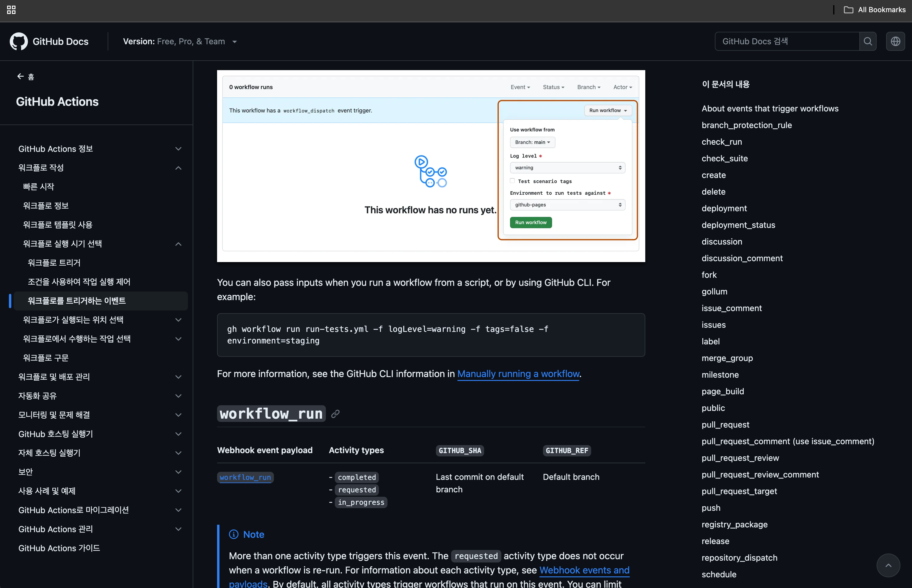Jump to push section
The image size is (912, 588).
coord(711,508)
